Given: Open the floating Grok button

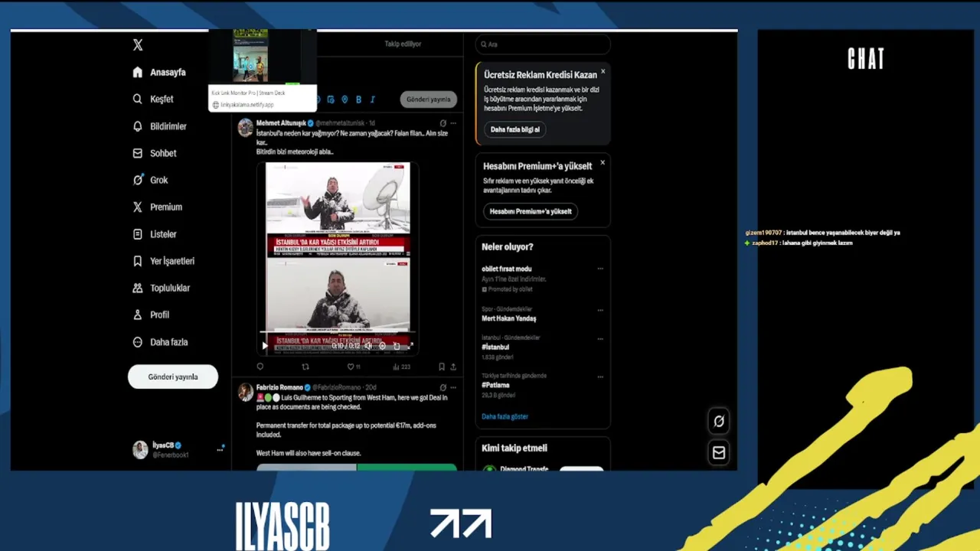Looking at the screenshot, I should click(x=719, y=420).
